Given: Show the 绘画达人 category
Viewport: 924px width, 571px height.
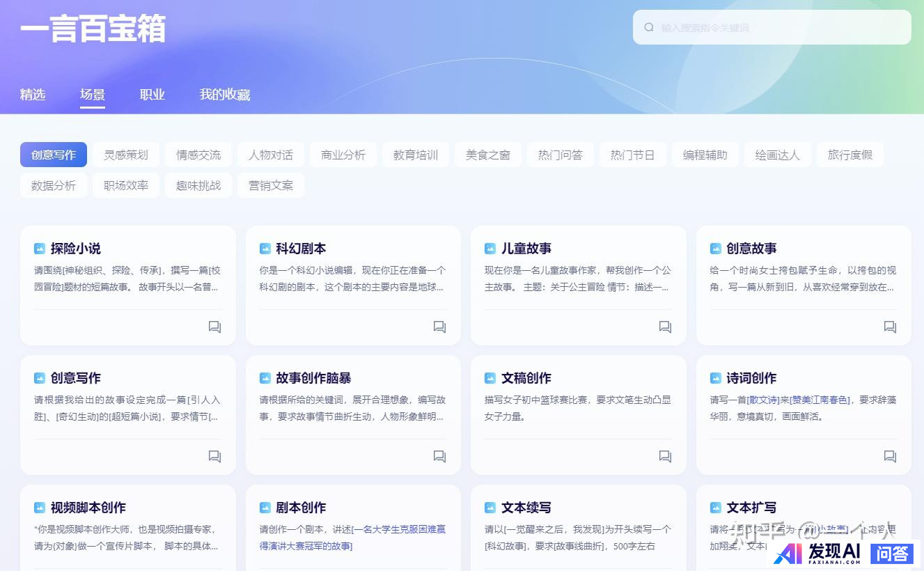Looking at the screenshot, I should click(x=778, y=155).
